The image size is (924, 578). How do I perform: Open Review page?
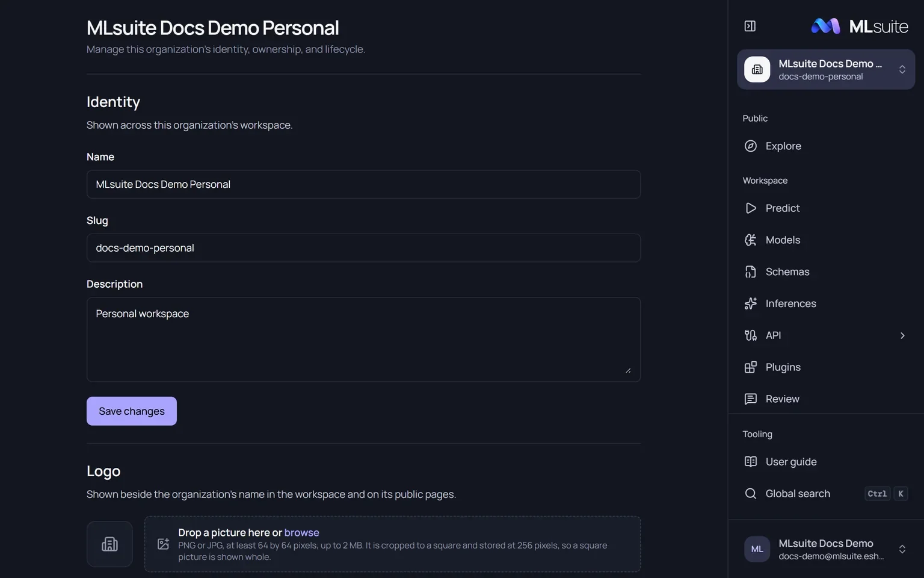click(826, 399)
